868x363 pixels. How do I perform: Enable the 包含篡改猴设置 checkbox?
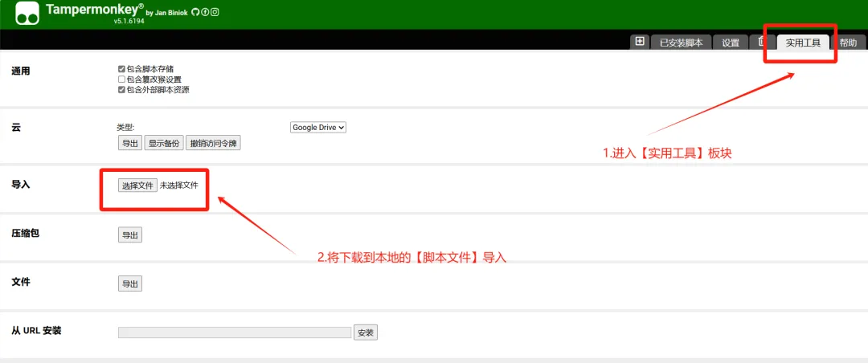coord(122,80)
